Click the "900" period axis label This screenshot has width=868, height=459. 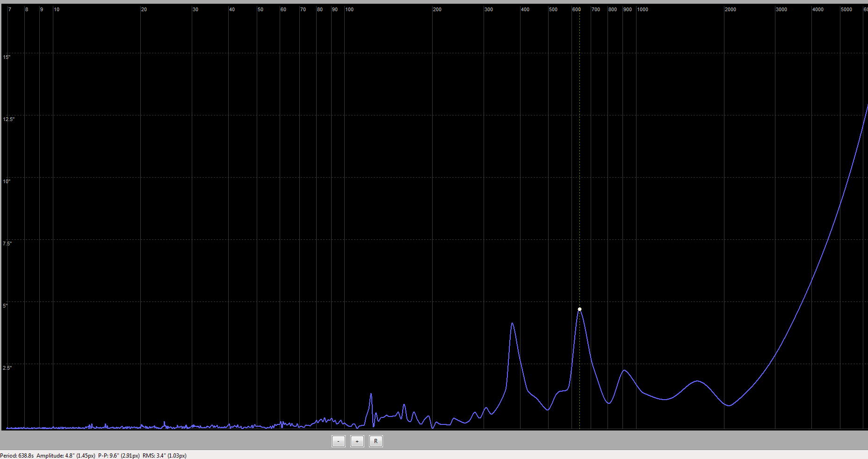tap(628, 9)
